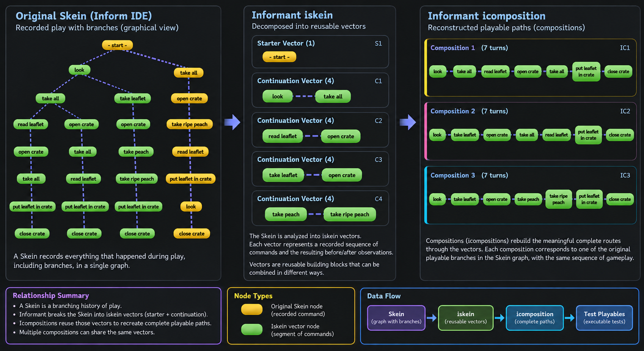Screen dimensions: 644x351
Task: Click the yellow '- start -' node in the Original Skein tree
Action: (117, 45)
